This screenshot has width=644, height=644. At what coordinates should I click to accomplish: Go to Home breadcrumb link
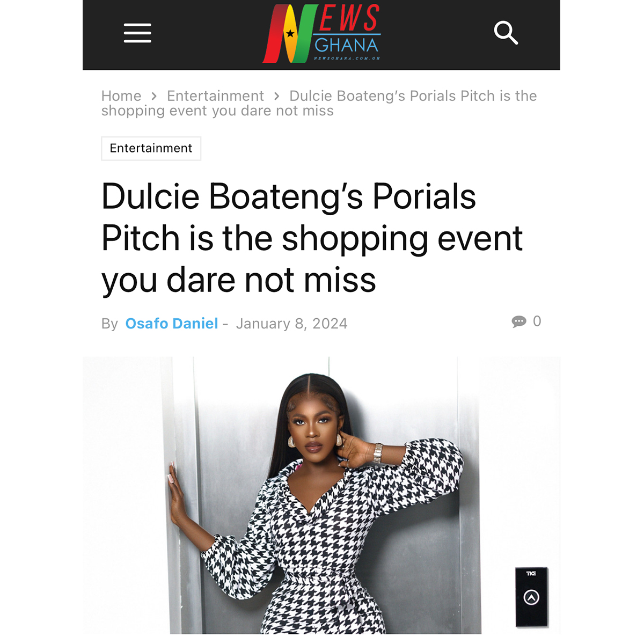click(121, 96)
